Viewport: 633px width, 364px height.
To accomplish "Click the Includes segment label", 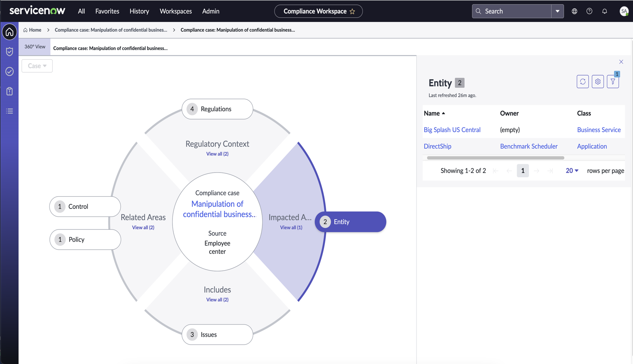I will point(217,290).
